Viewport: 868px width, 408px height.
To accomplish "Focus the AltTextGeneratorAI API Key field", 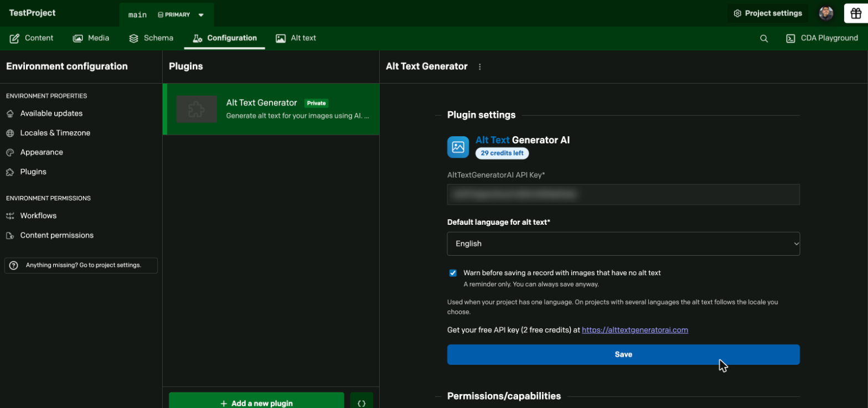I will coord(623,194).
